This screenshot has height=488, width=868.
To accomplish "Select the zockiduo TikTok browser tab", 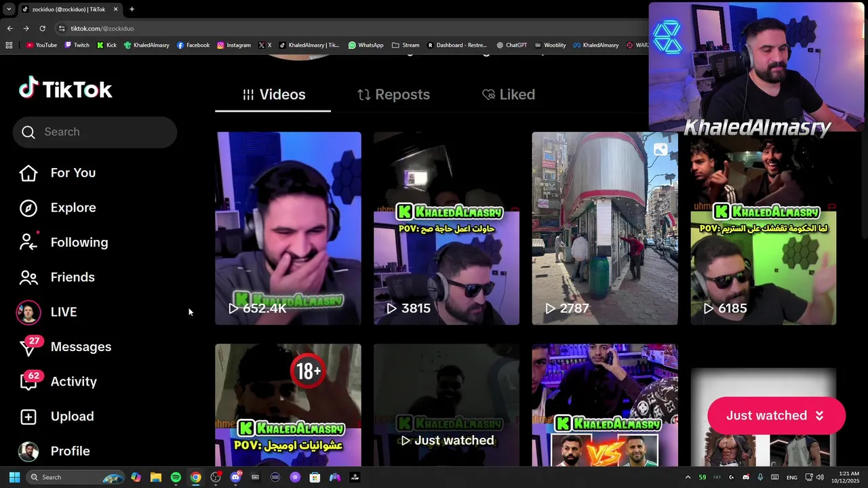I will [70, 9].
